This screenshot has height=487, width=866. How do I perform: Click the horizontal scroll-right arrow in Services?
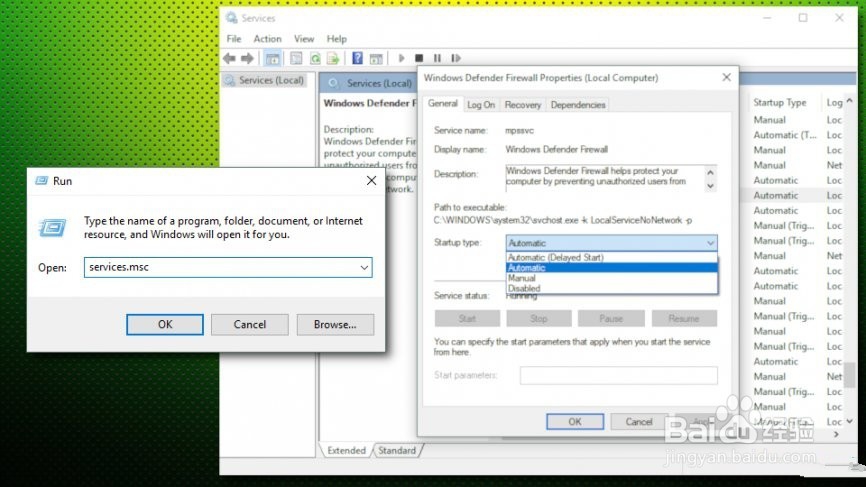837,435
